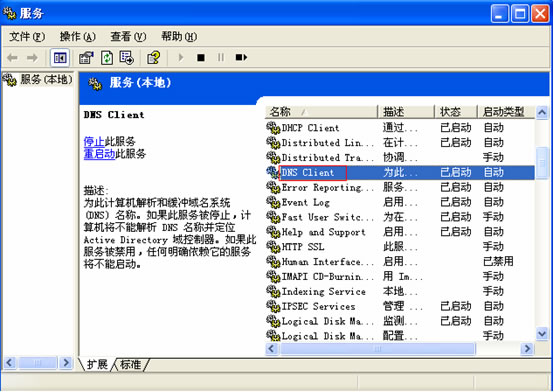Click the gear icon beside Help and Support
The image size is (554, 392).
pos(273,232)
